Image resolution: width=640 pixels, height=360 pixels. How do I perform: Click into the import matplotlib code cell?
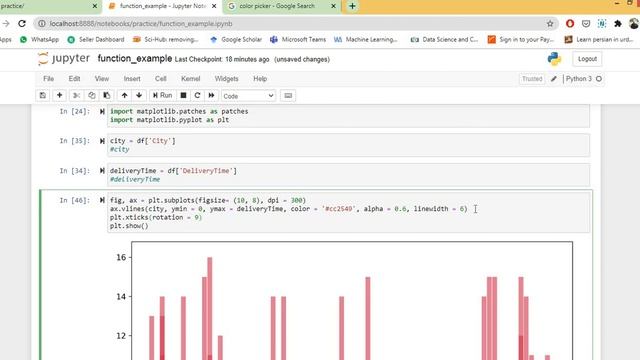point(348,116)
